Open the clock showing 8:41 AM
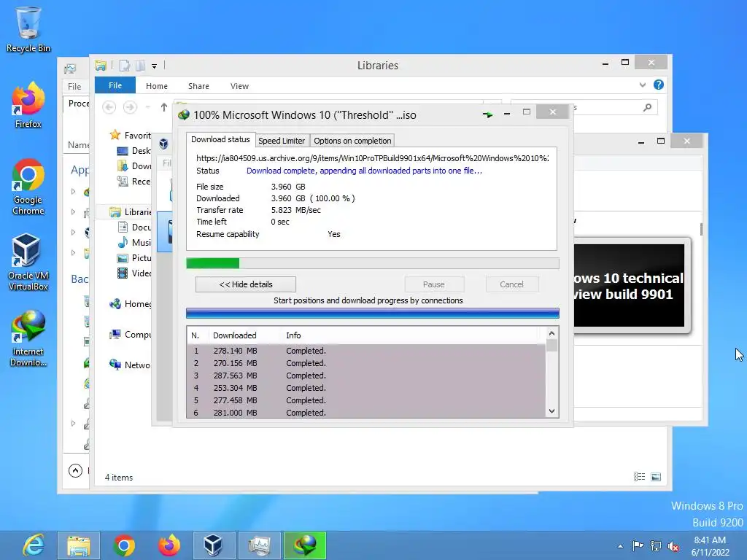Screen dimensions: 747x560 (x=710, y=546)
